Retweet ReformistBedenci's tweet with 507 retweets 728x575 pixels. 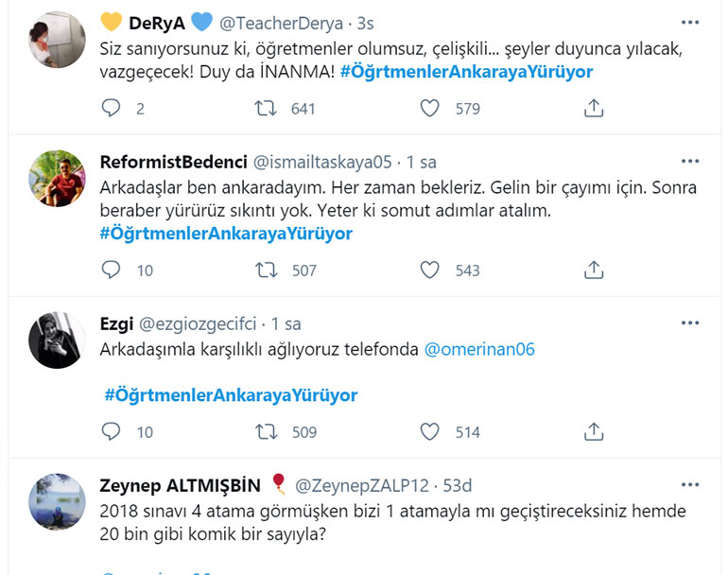tap(268, 270)
